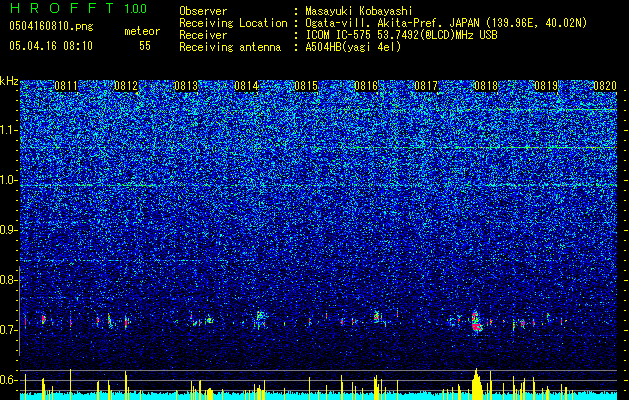Click the 0.7 frequency axis label
This screenshot has width=629, height=400.
8,330
